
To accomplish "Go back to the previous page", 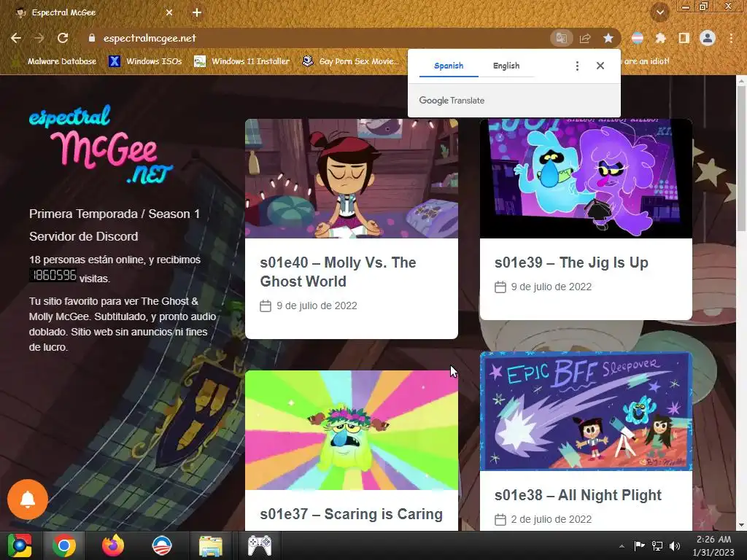I will click(x=16, y=38).
